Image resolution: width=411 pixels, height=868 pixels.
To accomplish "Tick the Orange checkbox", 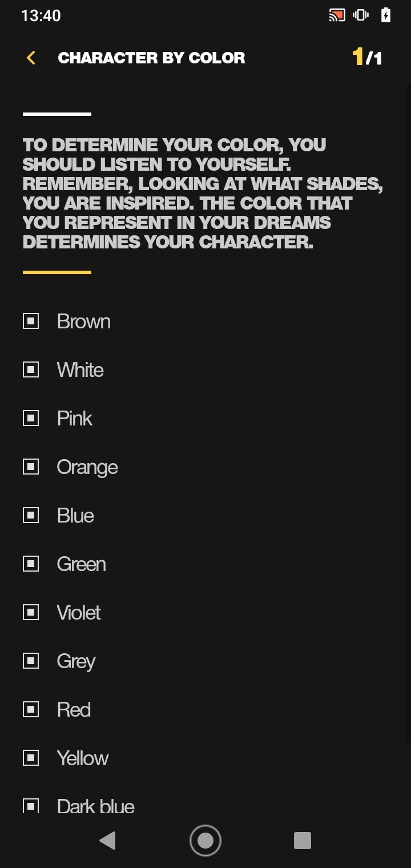I will (x=31, y=467).
